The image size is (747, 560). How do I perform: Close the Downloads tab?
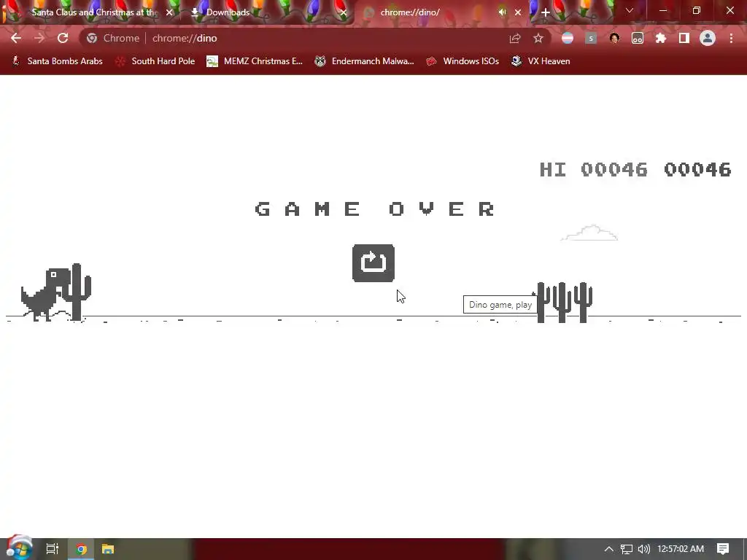coord(343,12)
